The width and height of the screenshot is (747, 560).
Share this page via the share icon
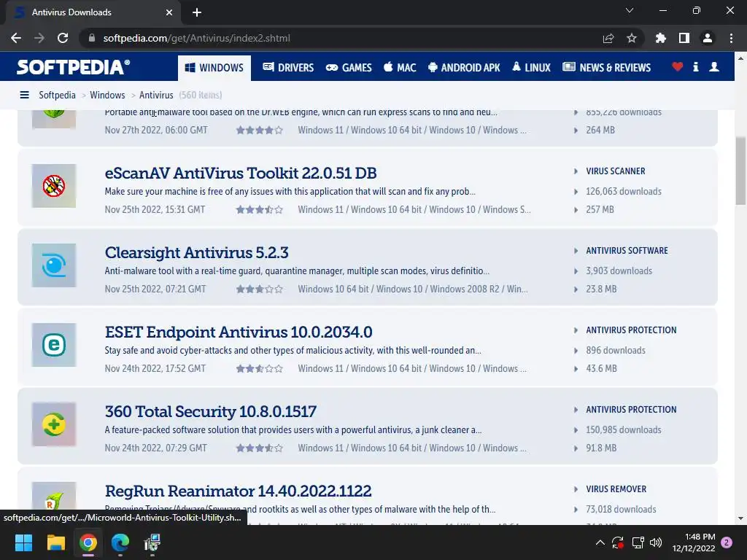click(608, 38)
